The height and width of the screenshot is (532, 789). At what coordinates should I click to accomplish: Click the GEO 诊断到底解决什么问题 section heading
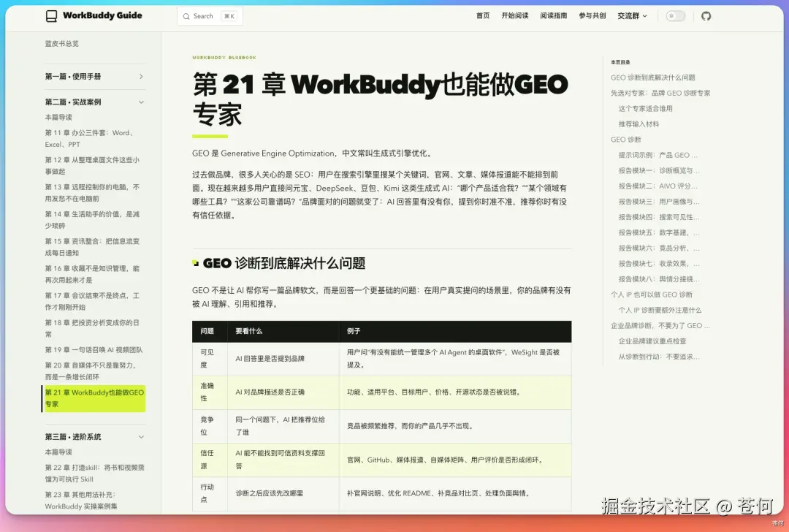(x=283, y=263)
